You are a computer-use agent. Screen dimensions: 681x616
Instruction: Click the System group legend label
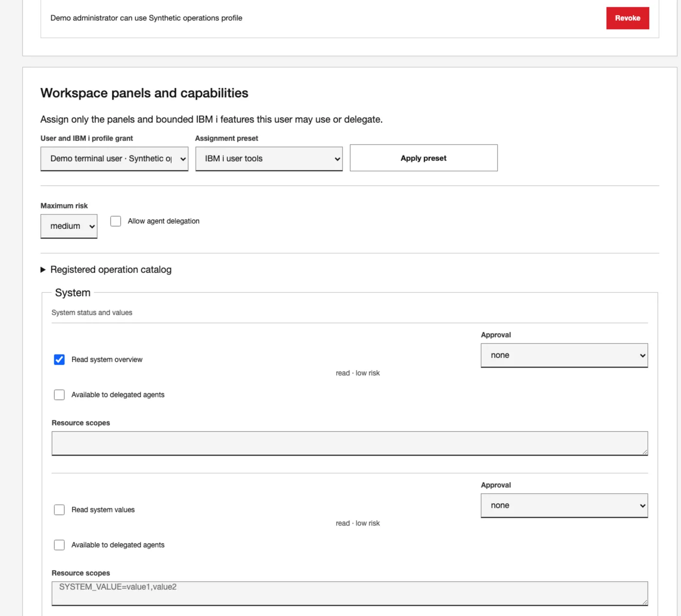72,293
